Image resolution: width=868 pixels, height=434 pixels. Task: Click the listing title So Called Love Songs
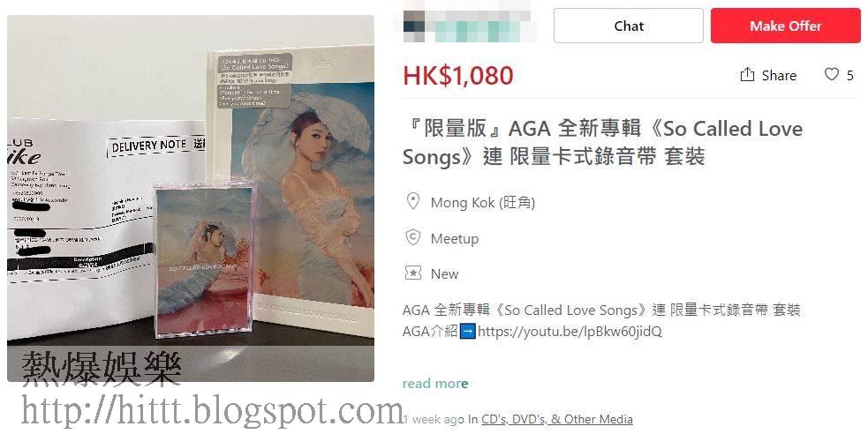[x=602, y=142]
